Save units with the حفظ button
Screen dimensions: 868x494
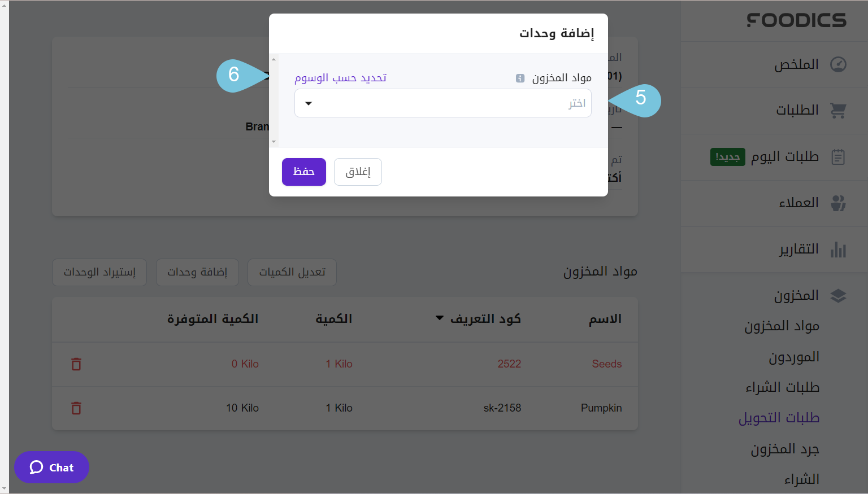point(303,172)
